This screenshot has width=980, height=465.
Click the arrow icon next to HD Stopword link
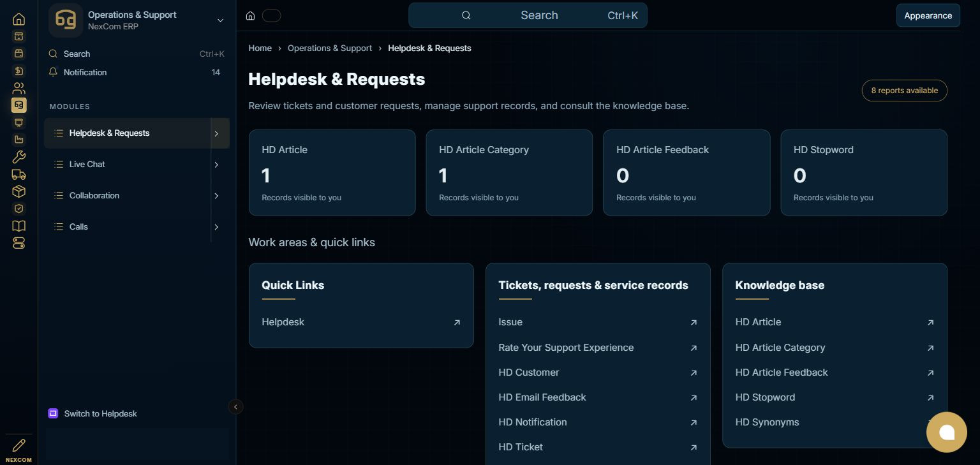pyautogui.click(x=930, y=398)
